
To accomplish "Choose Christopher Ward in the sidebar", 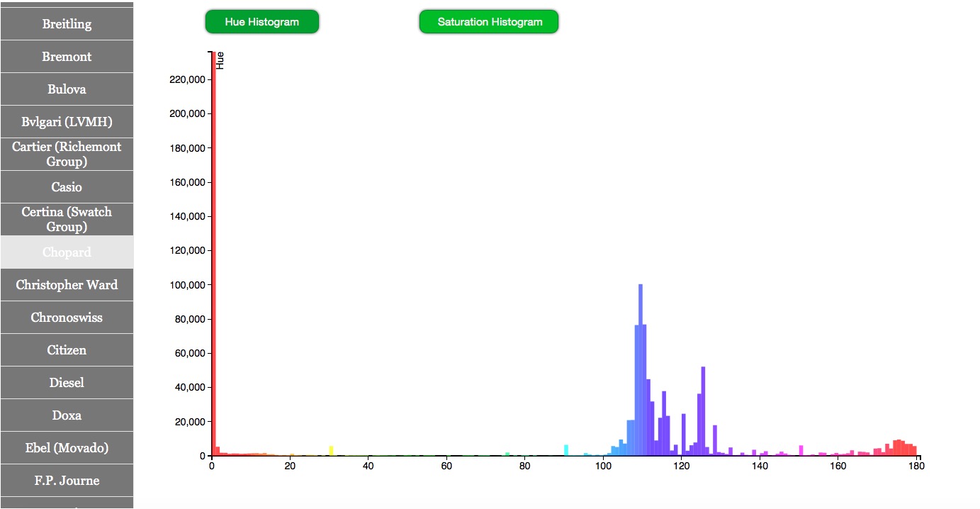I will click(67, 285).
